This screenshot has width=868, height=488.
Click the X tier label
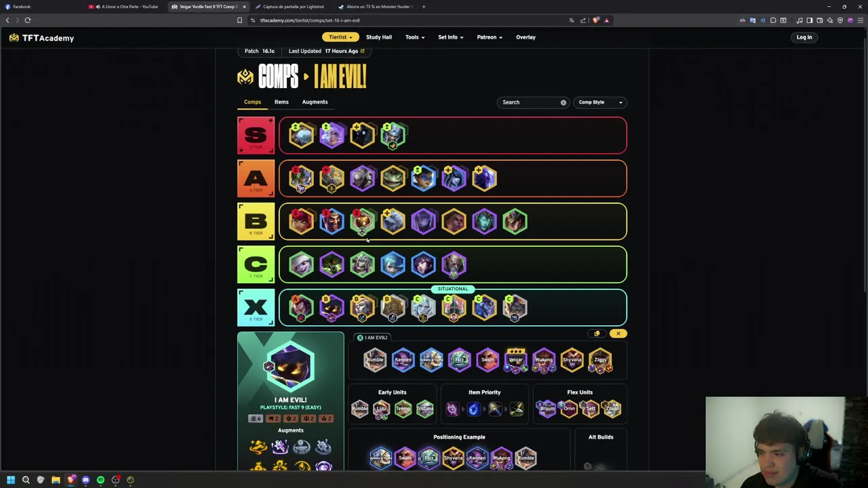256,308
